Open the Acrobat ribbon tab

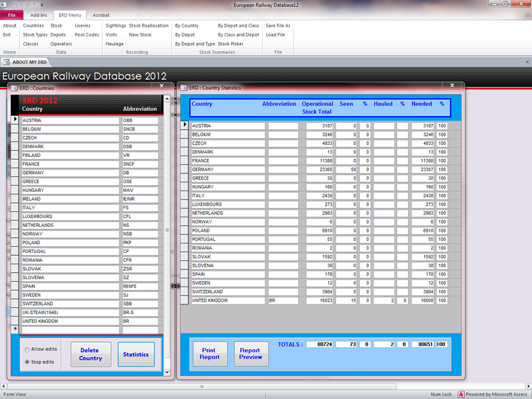101,15
